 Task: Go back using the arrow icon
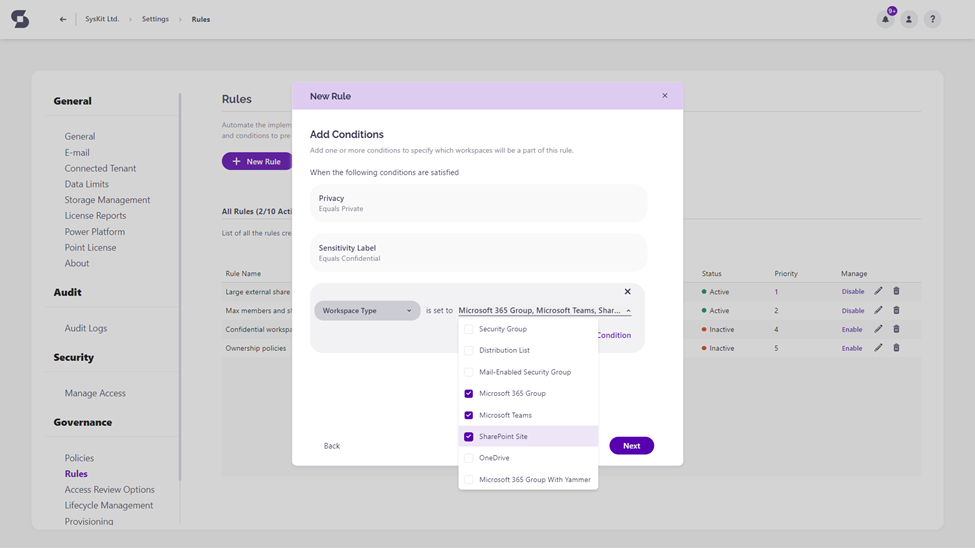pos(63,19)
